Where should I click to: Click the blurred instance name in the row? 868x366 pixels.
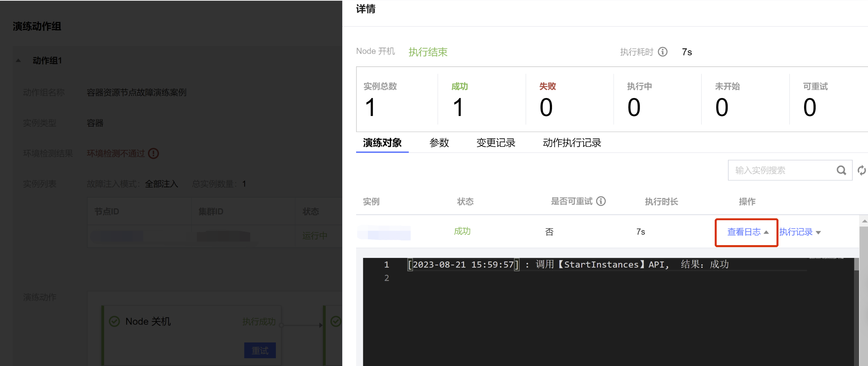coord(384,232)
